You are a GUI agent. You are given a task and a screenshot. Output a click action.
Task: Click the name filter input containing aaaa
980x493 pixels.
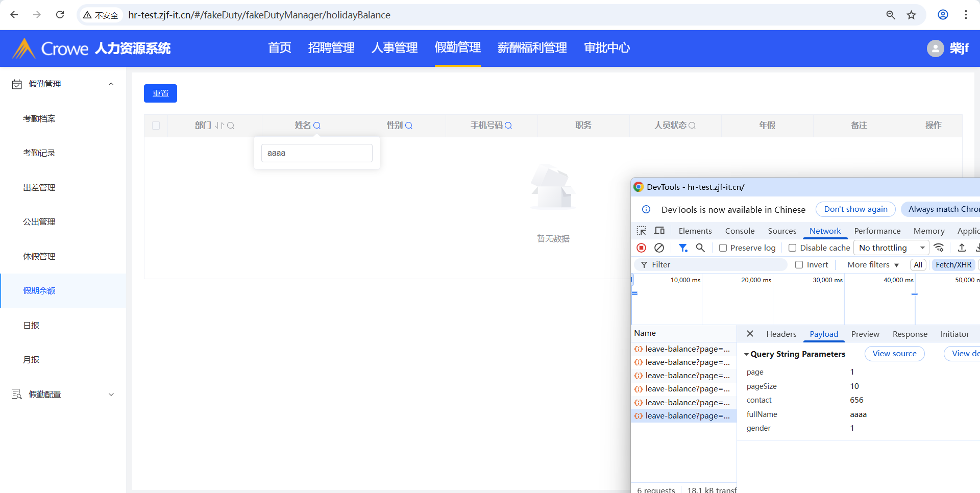(316, 153)
